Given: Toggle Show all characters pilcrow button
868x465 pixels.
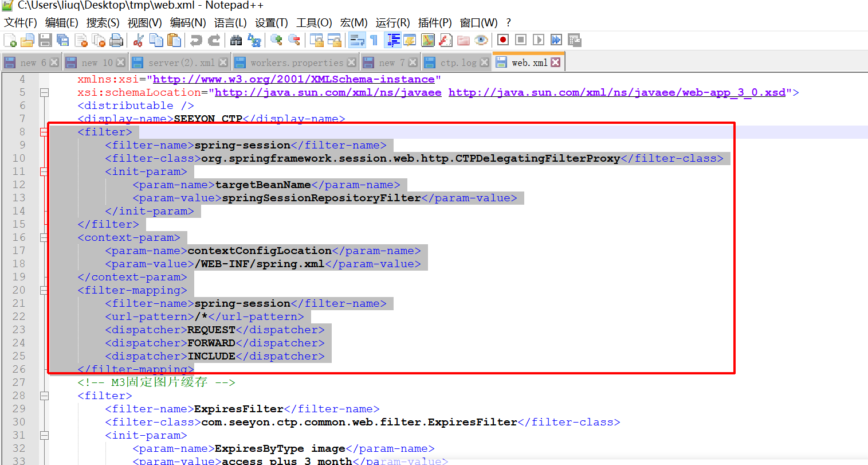Looking at the screenshot, I should 374,40.
